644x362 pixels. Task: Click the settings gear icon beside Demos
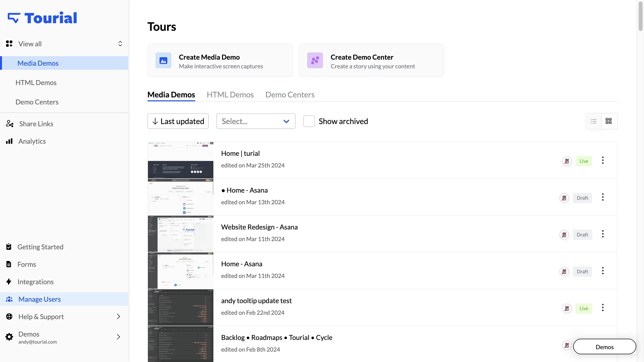[9, 337]
